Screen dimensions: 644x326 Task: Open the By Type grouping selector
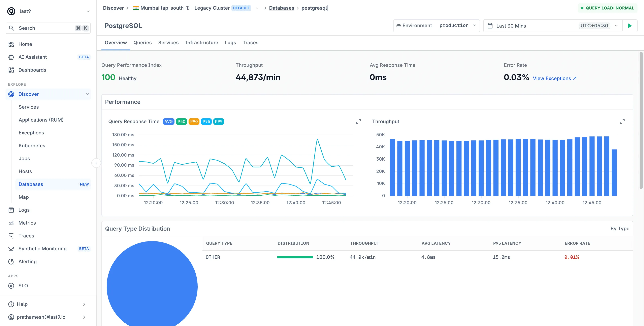pos(620,228)
